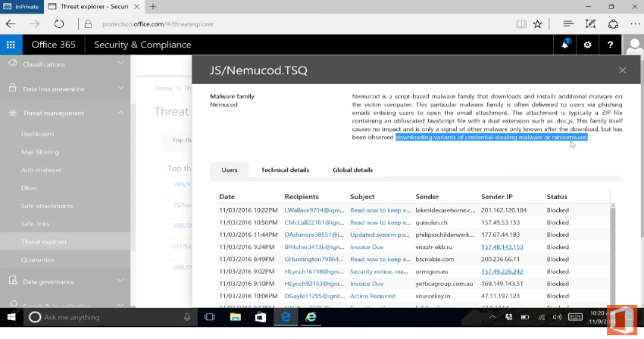This screenshot has height=339, width=644.
Task: Click the Sender IP 157.48.143.153 link
Action: click(502, 247)
